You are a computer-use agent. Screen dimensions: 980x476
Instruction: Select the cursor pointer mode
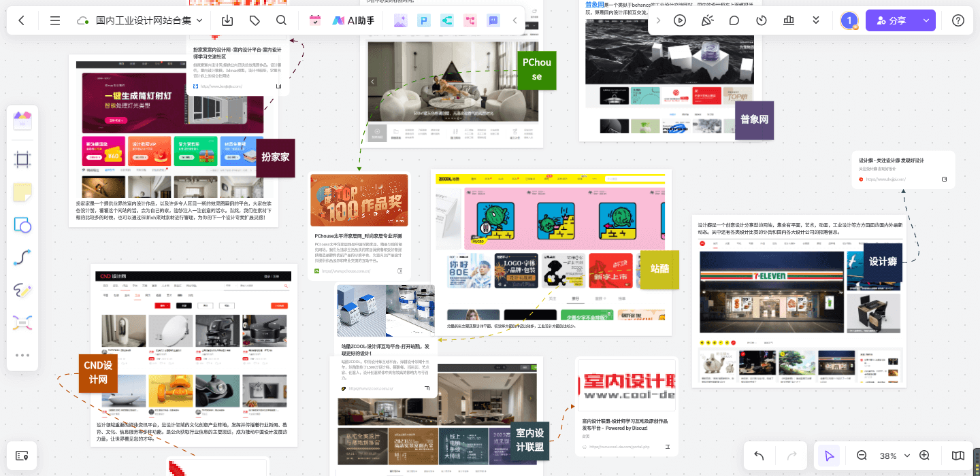click(x=829, y=456)
